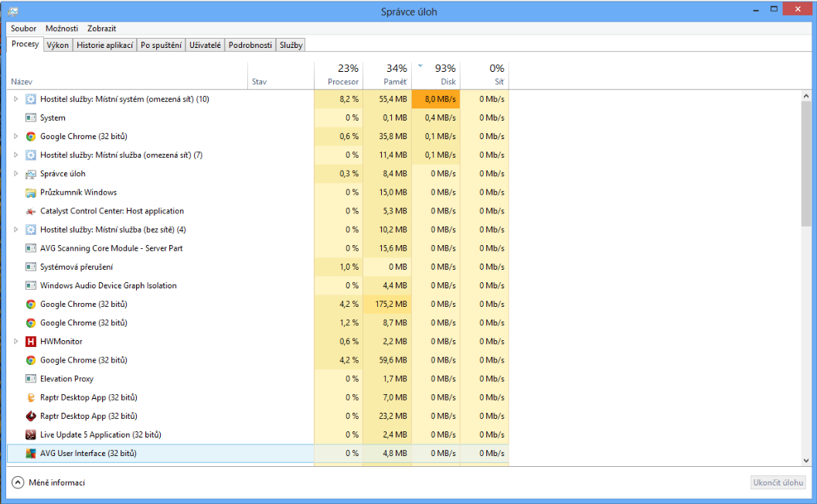Click the Hostitel služby Místní systém gear icon
The image size is (817, 504).
(31, 99)
